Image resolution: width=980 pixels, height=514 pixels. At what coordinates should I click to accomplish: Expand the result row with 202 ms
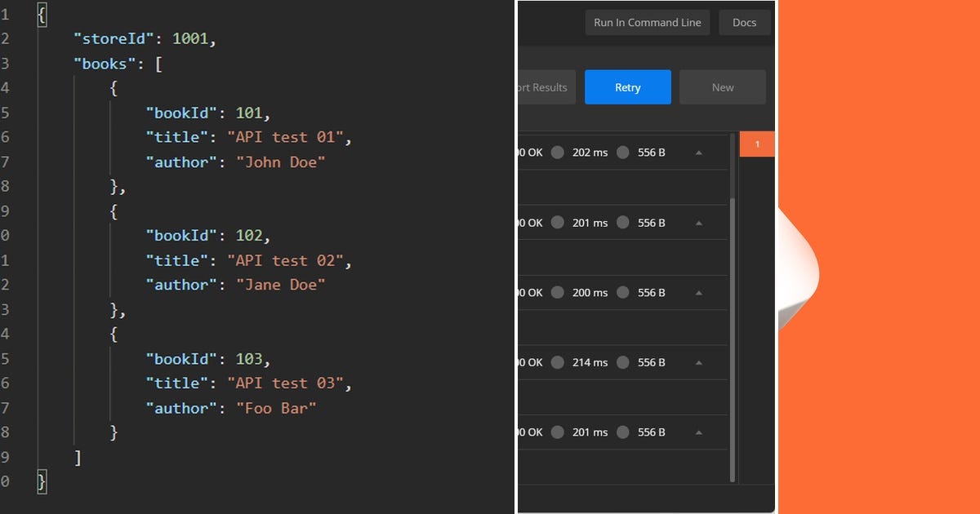pyautogui.click(x=699, y=153)
